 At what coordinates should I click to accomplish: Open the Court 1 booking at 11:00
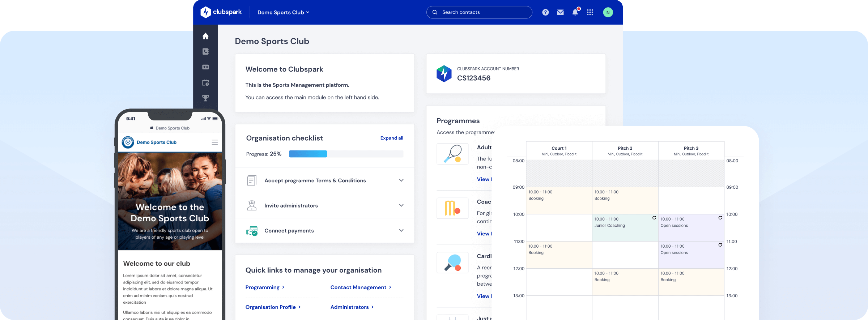tap(559, 255)
